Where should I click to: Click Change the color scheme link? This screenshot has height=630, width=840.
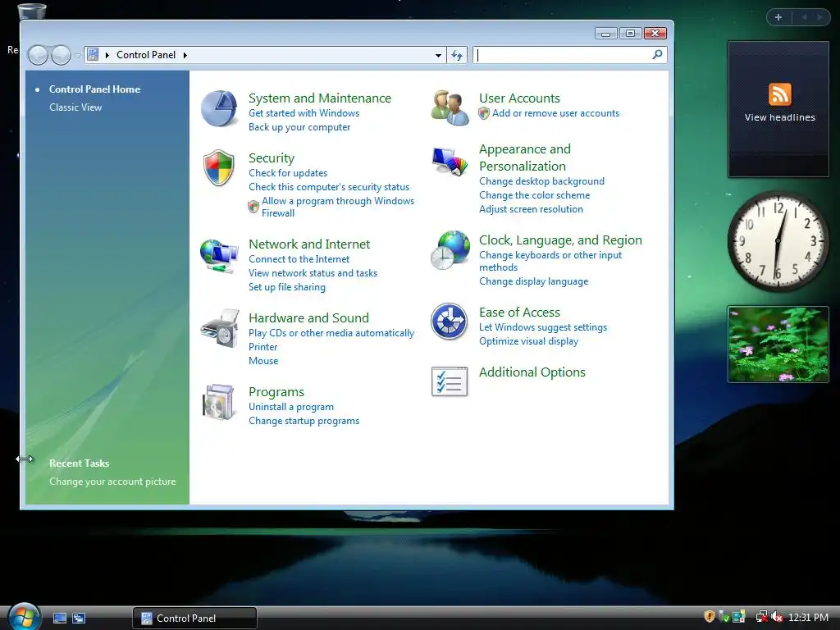(x=534, y=195)
